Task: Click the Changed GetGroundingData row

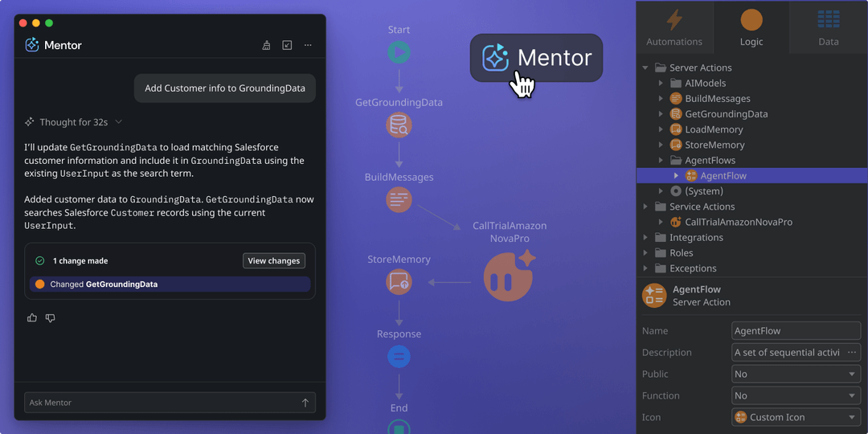Action: tap(170, 284)
